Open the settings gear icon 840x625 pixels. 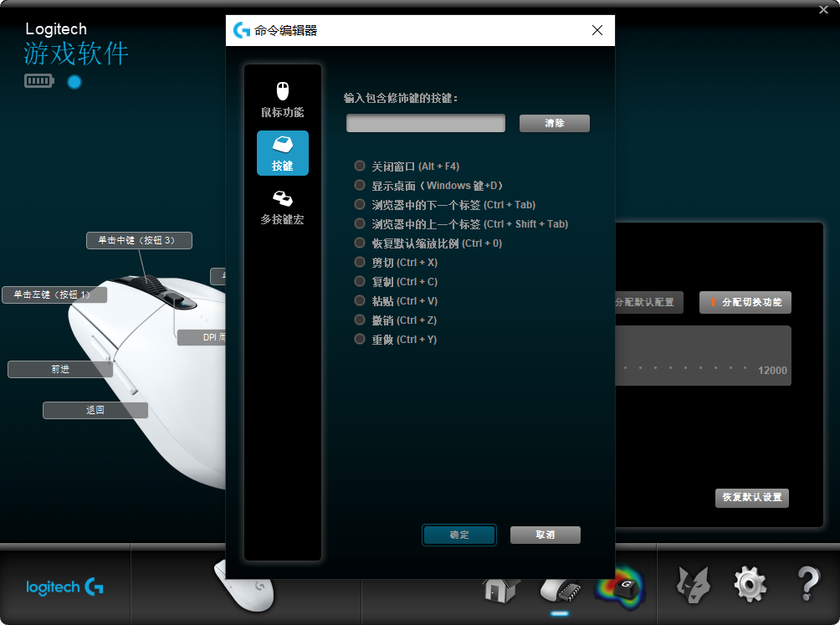tap(750, 584)
